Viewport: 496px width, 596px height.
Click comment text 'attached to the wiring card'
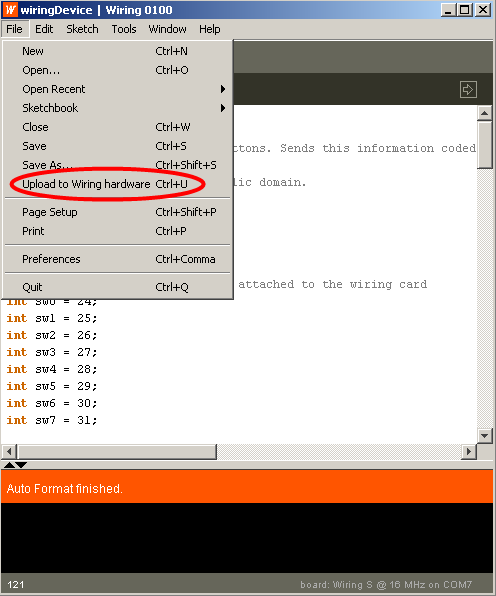(x=333, y=284)
